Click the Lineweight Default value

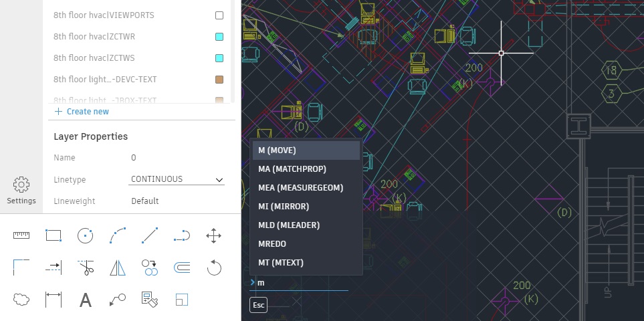pos(145,201)
